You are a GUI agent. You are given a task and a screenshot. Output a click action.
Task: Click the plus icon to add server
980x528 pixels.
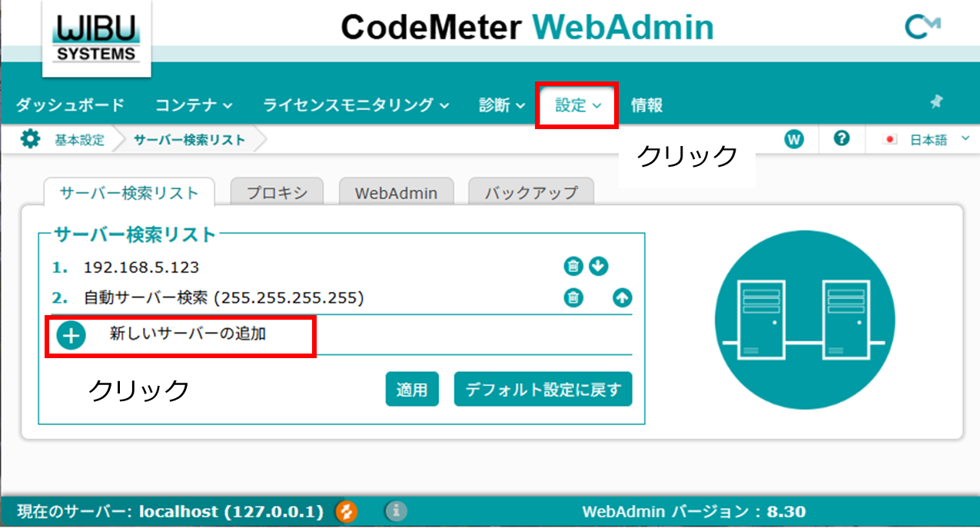tap(71, 336)
